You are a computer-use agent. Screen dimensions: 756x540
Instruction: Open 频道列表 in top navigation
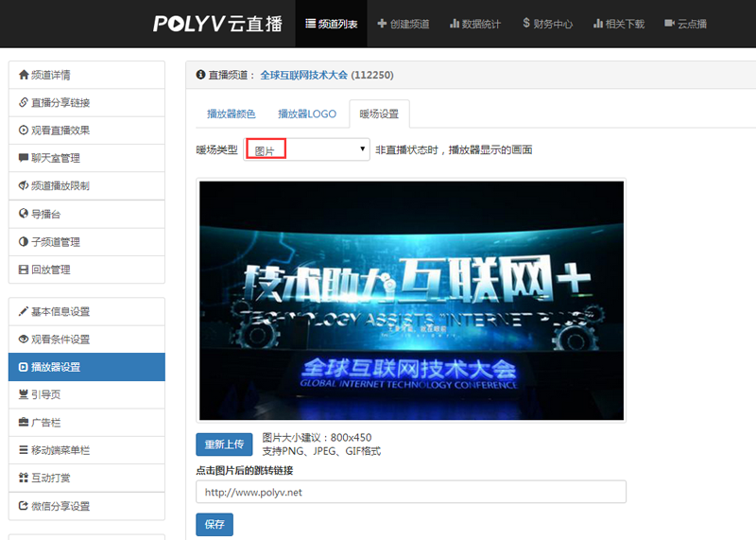click(x=331, y=24)
